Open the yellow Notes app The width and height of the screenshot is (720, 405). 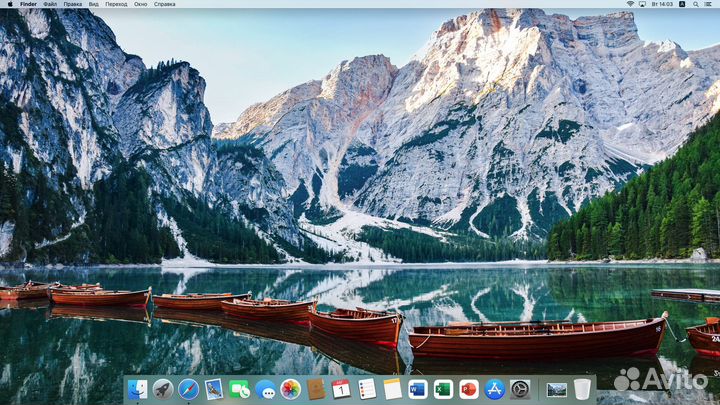(393, 389)
